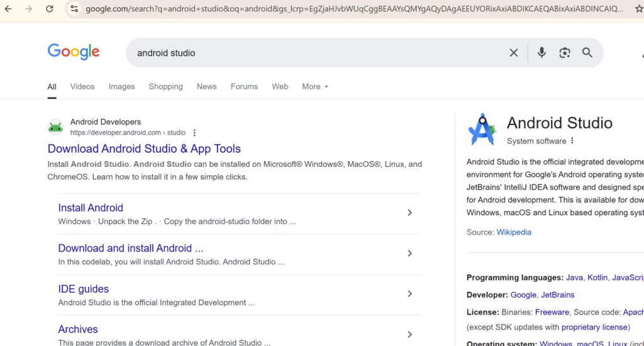644x346 pixels.
Task: Expand the Download and install Android chevron
Action: coord(409,253)
